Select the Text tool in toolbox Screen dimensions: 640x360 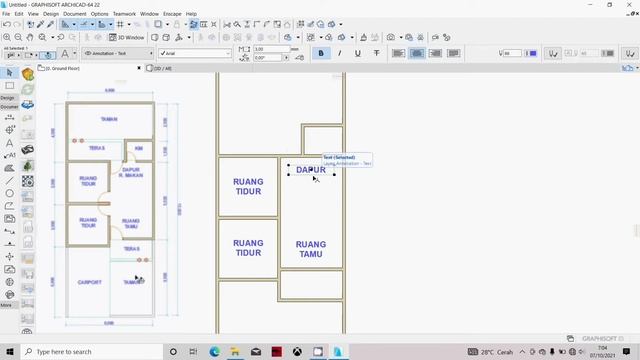[9, 143]
